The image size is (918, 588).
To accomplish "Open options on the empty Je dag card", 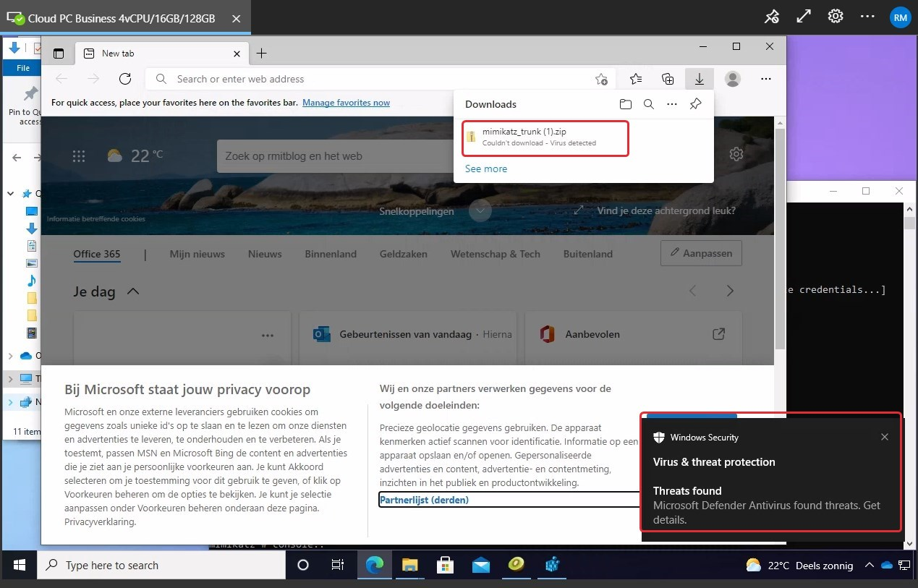I will point(268,335).
